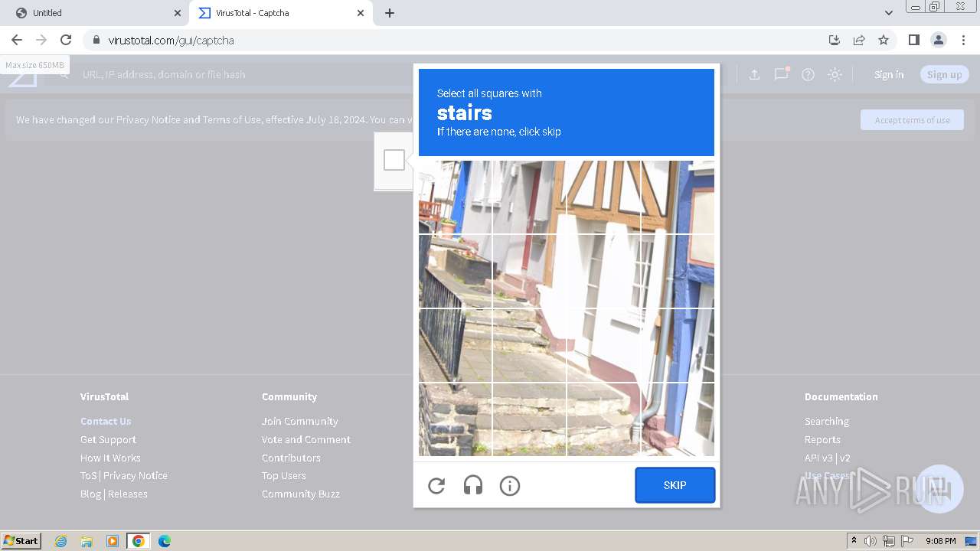This screenshot has width=980, height=551.
Task: Toggle light/dark theme sun icon
Action: coord(835,74)
